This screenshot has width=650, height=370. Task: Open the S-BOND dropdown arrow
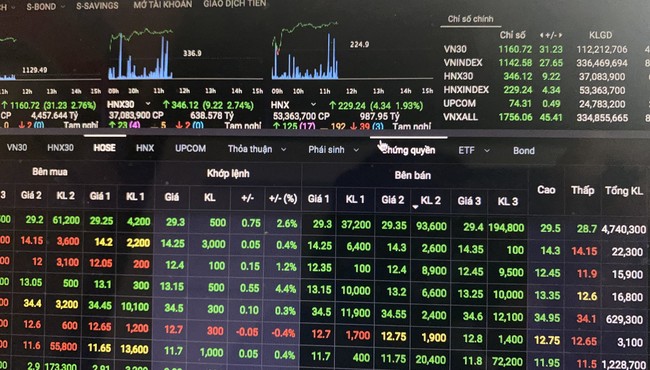(63, 6)
